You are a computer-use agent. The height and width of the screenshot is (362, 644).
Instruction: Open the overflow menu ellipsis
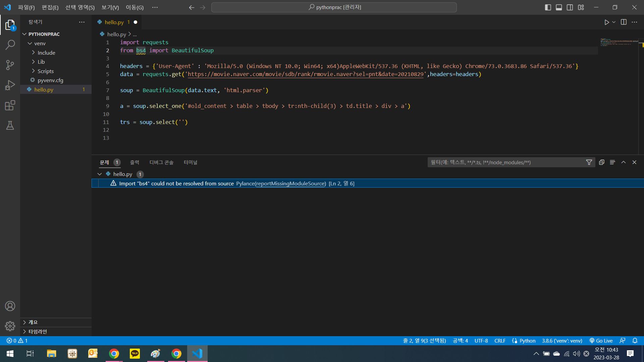pyautogui.click(x=155, y=7)
